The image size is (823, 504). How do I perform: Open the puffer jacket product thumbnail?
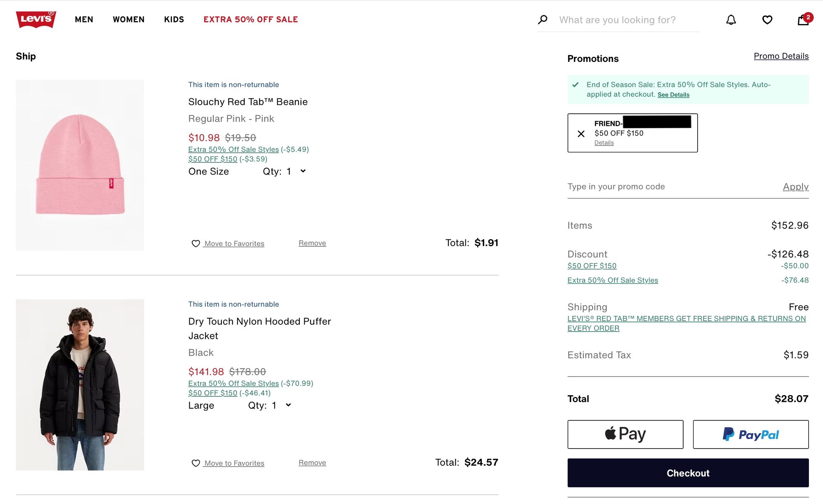point(80,385)
